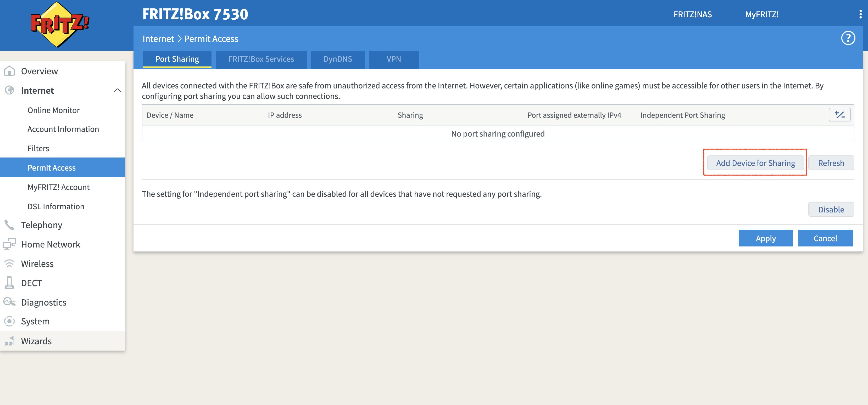Open the help question mark icon
The image size is (868, 405).
coord(848,38)
